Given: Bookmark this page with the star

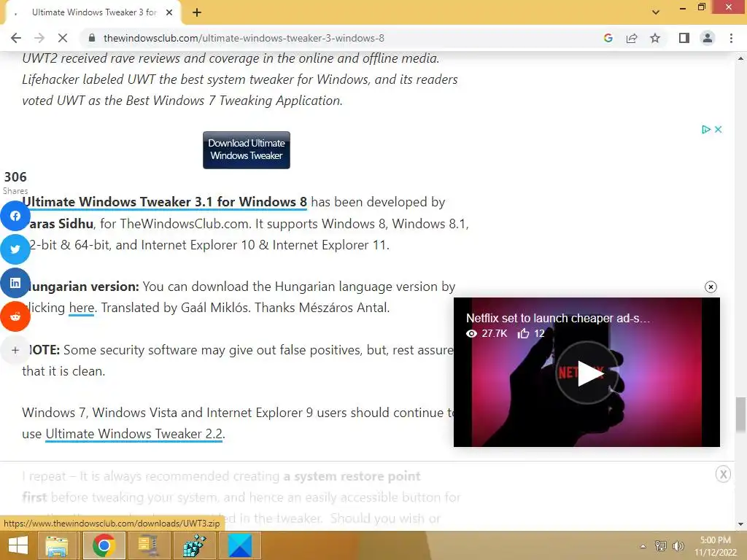Looking at the screenshot, I should tap(656, 38).
